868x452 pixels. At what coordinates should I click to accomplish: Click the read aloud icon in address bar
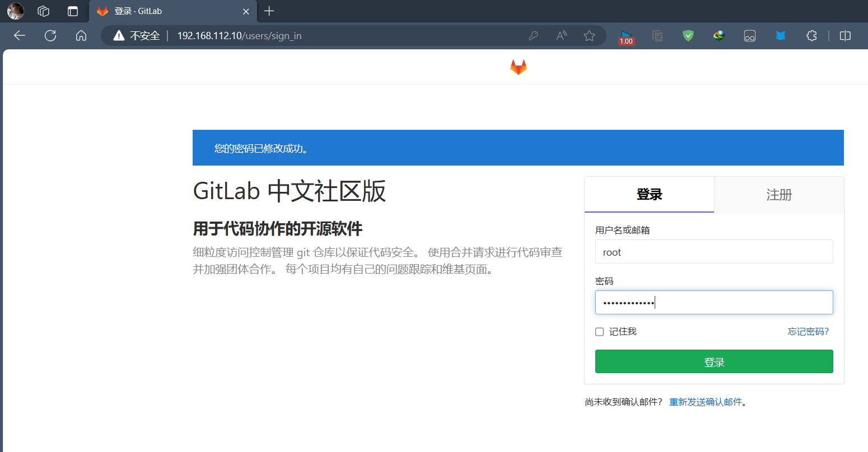pyautogui.click(x=561, y=36)
